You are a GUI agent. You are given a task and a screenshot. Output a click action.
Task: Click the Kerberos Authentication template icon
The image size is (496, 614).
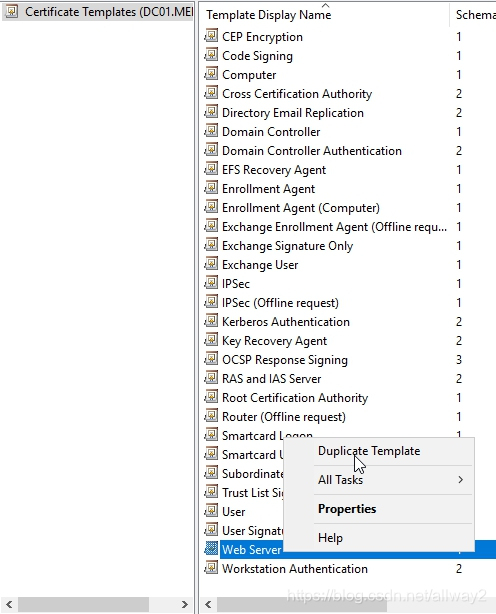211,321
